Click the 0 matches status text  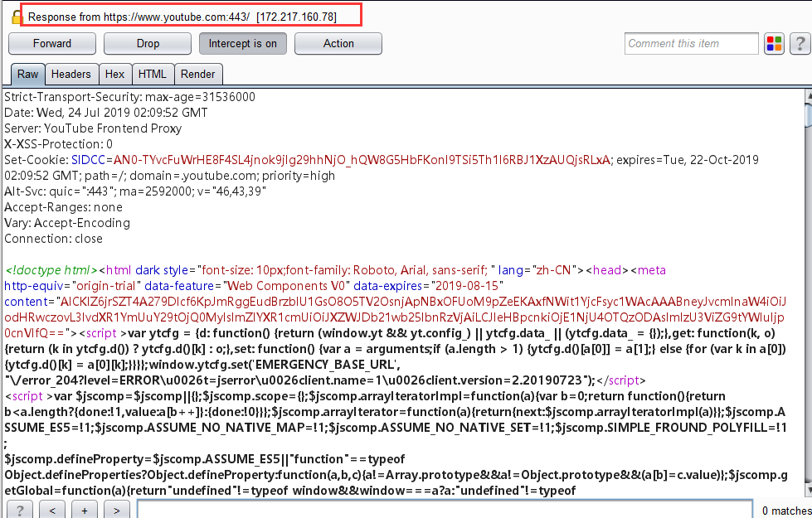click(786, 511)
